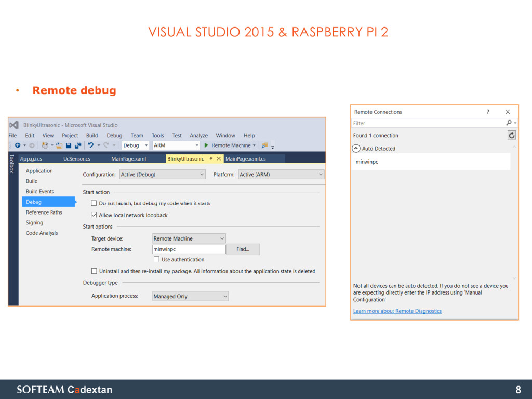
Task: Click the Save toolbar icon
Action: (x=69, y=145)
